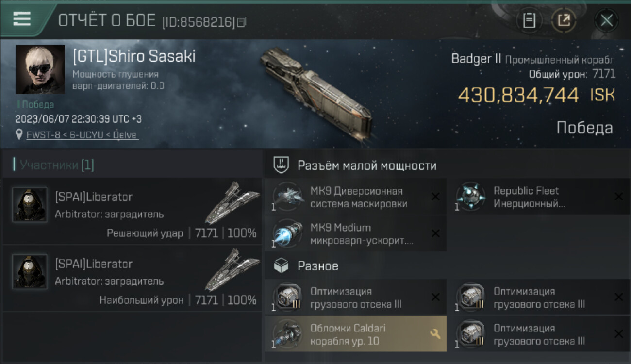Screen dimensions: 631x364
Task: Select the Участники [1] tab
Action: pyautogui.click(x=57, y=165)
